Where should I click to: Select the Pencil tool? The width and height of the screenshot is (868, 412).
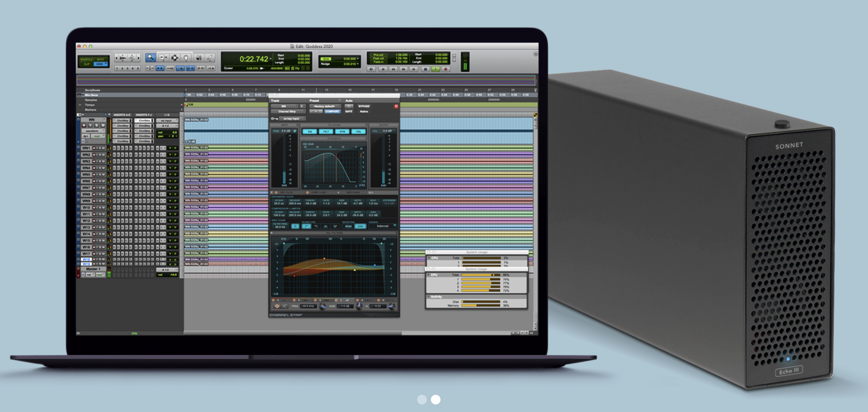tap(210, 58)
